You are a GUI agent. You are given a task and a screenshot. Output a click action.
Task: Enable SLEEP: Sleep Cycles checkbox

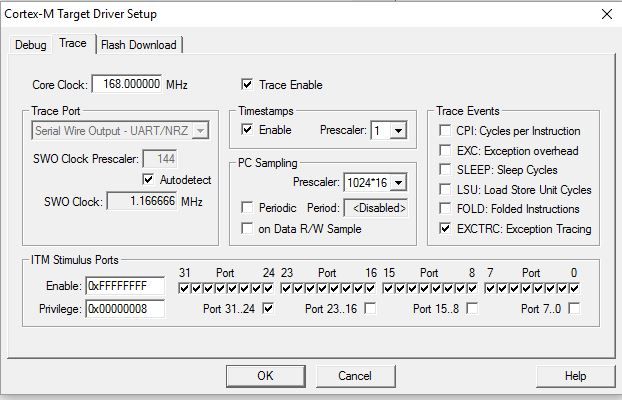coord(445,169)
